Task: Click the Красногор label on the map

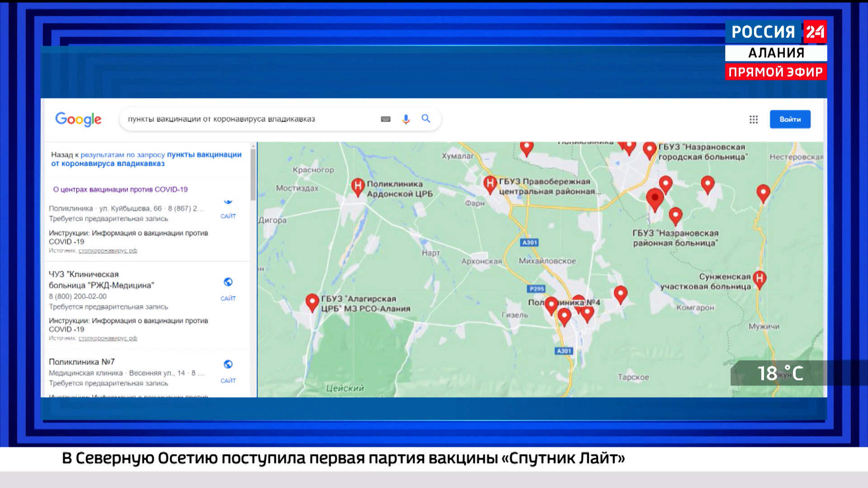Action: (313, 170)
